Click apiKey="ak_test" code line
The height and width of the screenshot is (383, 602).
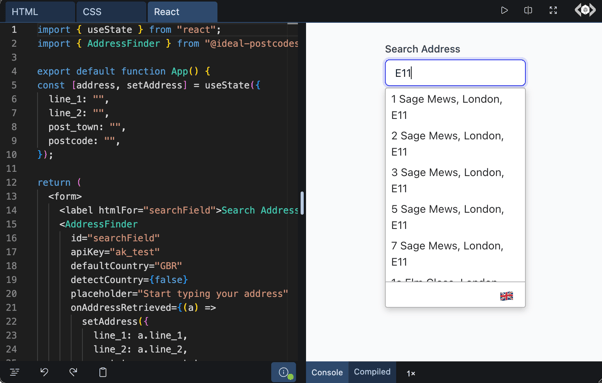point(115,252)
